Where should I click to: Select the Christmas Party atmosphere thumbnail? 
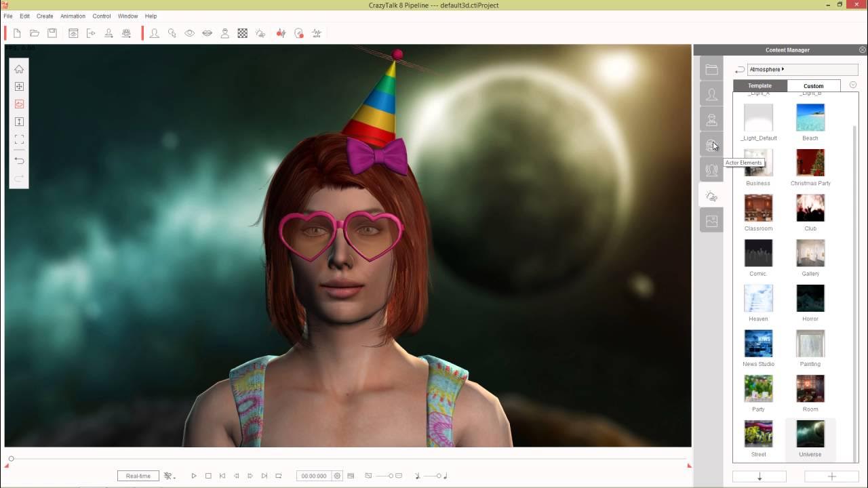[x=810, y=163]
